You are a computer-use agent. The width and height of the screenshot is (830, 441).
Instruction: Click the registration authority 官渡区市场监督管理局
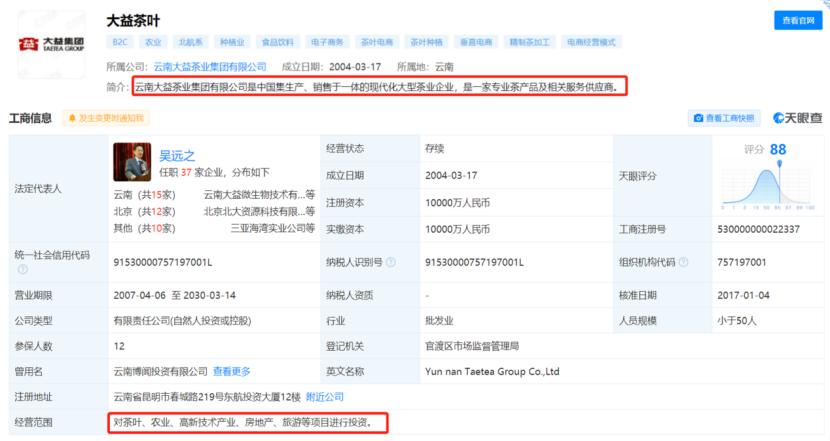(x=472, y=346)
